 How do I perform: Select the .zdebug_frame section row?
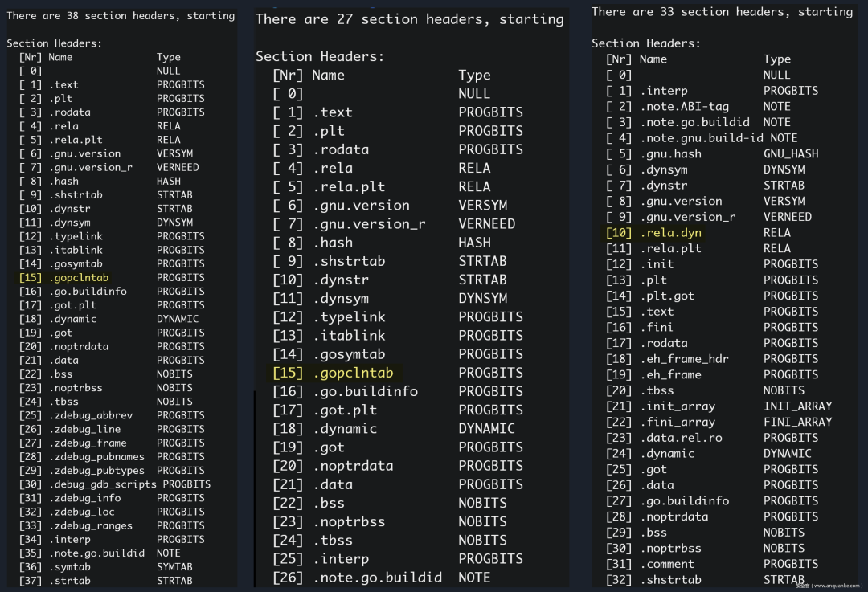click(x=112, y=443)
